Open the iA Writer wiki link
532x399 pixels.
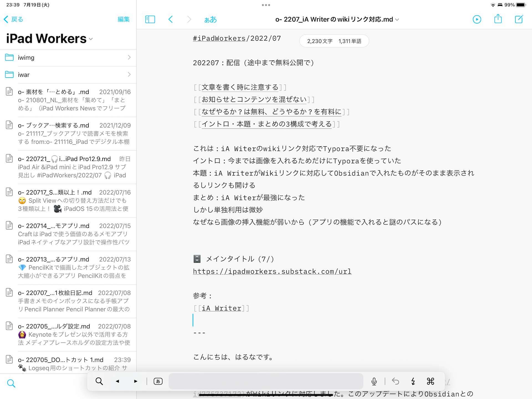click(x=221, y=308)
